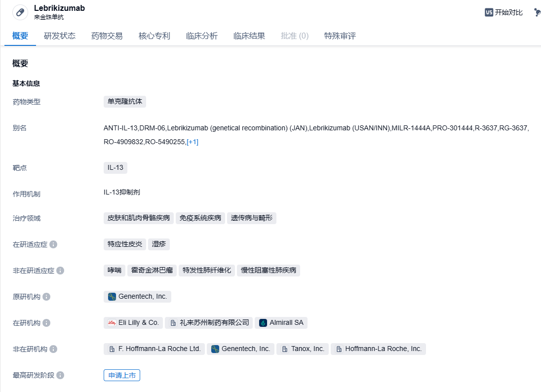Click the graph icon at top right corner

(537, 12)
